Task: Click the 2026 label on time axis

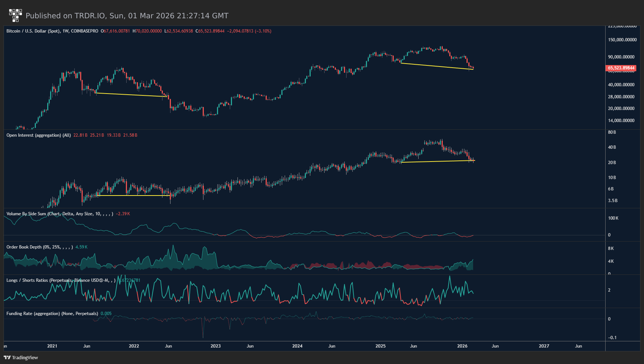Action: coord(462,346)
